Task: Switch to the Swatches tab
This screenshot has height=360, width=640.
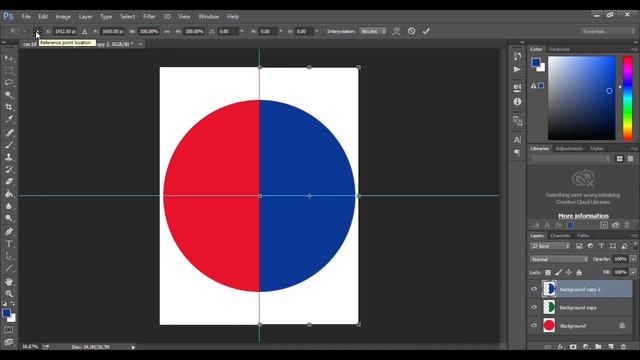Action: point(559,49)
